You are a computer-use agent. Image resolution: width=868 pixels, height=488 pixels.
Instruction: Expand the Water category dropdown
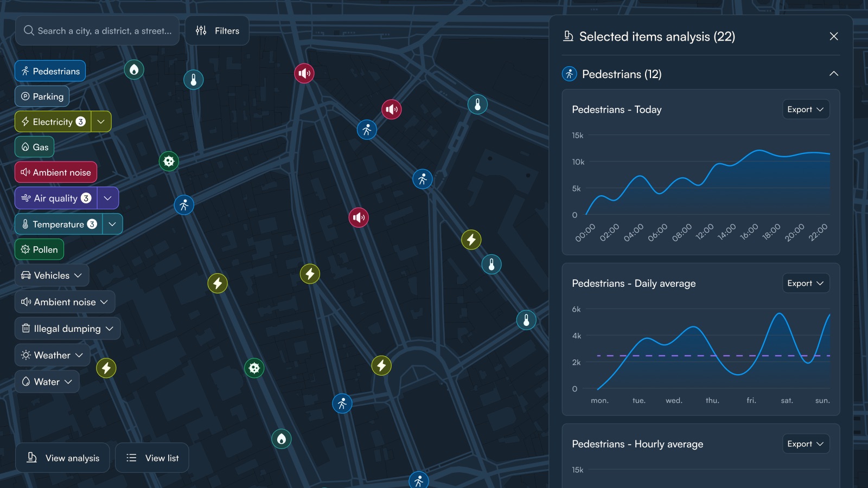[47, 382]
